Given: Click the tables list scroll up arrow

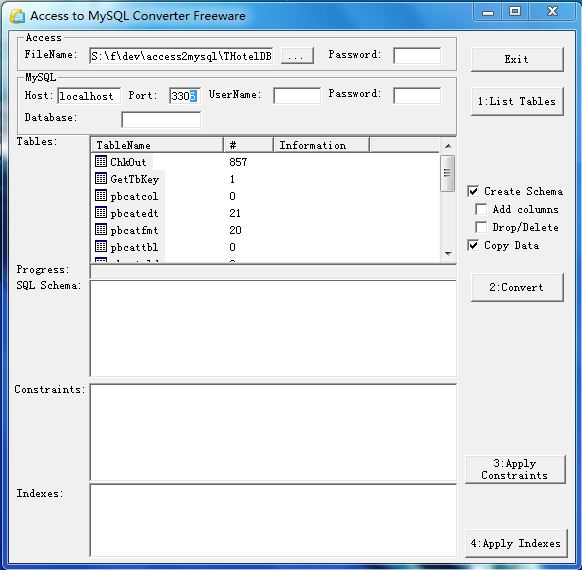Looking at the screenshot, I should 448,146.
